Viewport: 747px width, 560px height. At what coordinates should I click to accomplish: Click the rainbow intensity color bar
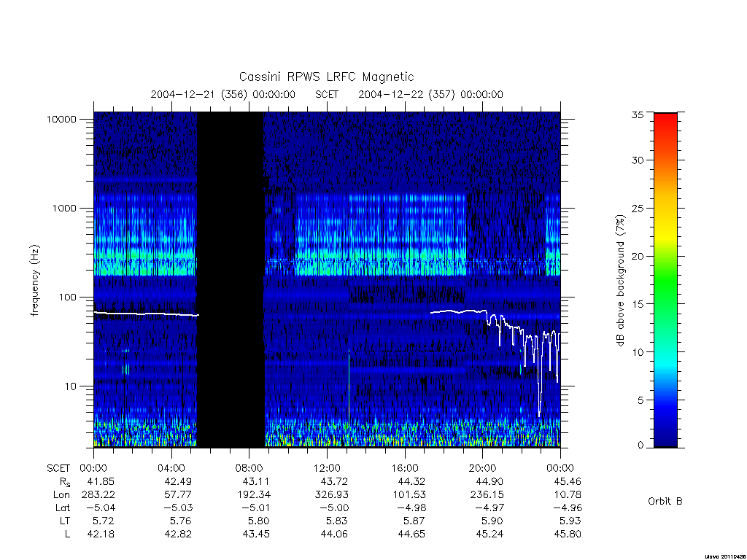(665, 280)
